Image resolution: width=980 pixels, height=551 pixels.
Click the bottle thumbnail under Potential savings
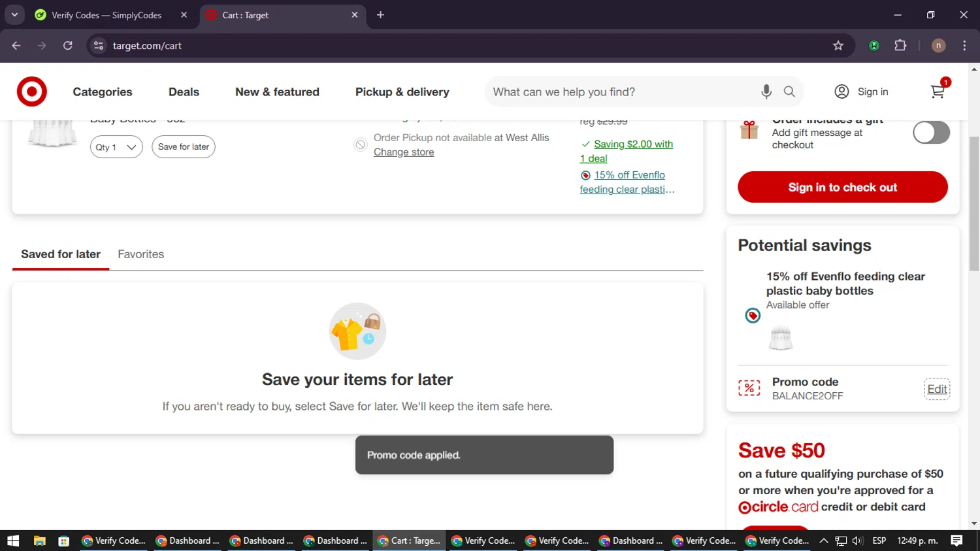point(780,339)
